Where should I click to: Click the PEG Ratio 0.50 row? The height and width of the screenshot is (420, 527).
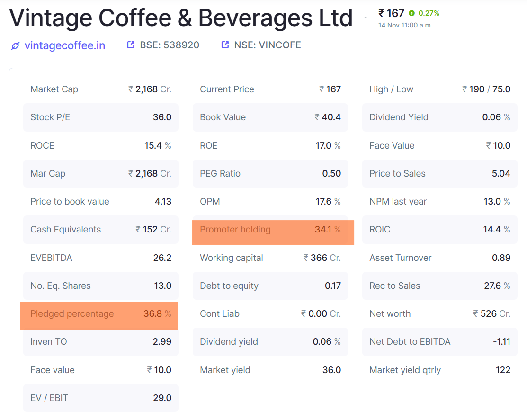[x=270, y=173]
